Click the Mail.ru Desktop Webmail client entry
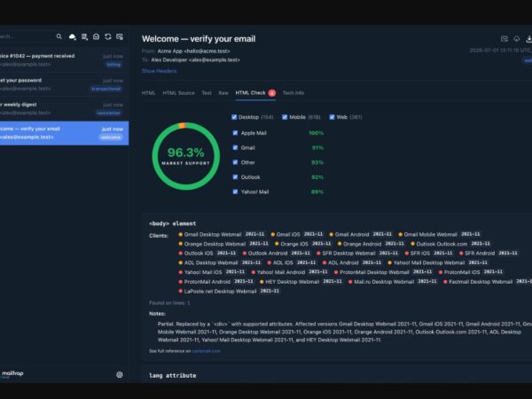Viewport: 532px width, 399px height. [393, 282]
